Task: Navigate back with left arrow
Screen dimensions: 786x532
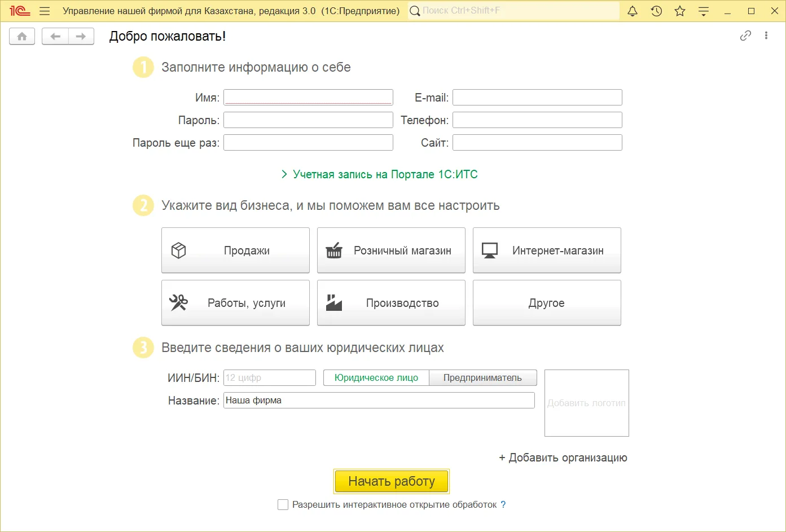Action: coord(55,36)
